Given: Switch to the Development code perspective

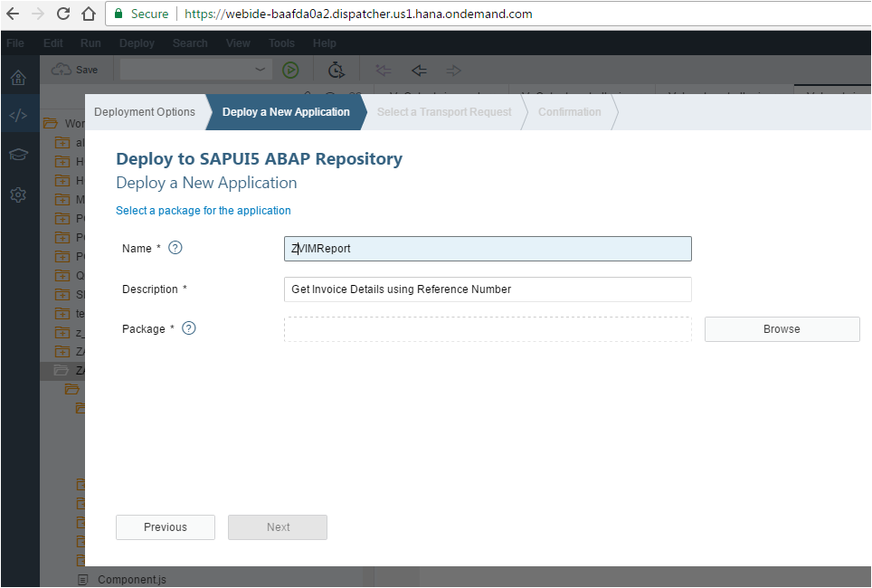Looking at the screenshot, I should tap(18, 115).
